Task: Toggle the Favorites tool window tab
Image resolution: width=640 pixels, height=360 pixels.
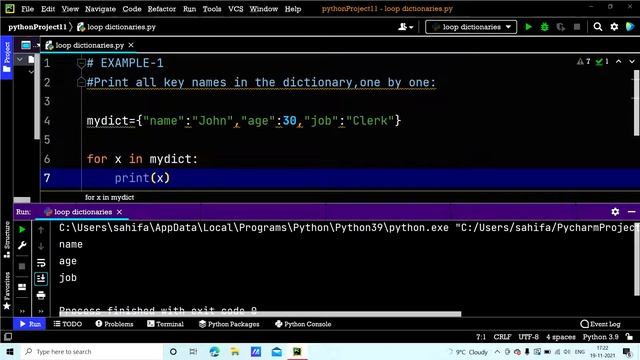Action: click(7, 291)
